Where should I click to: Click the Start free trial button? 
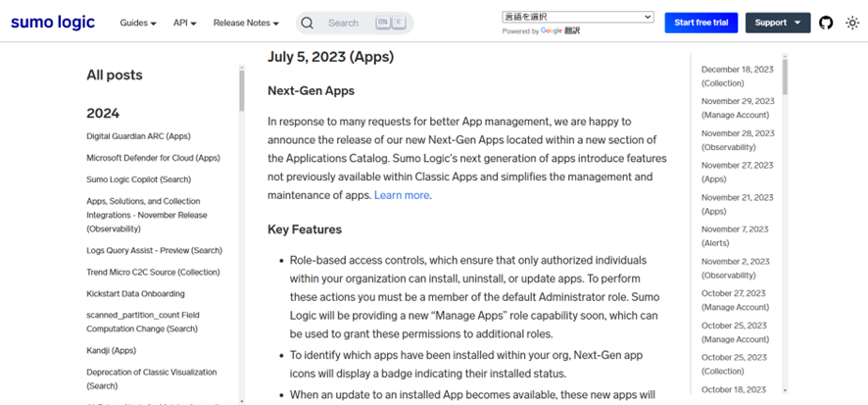tap(700, 23)
